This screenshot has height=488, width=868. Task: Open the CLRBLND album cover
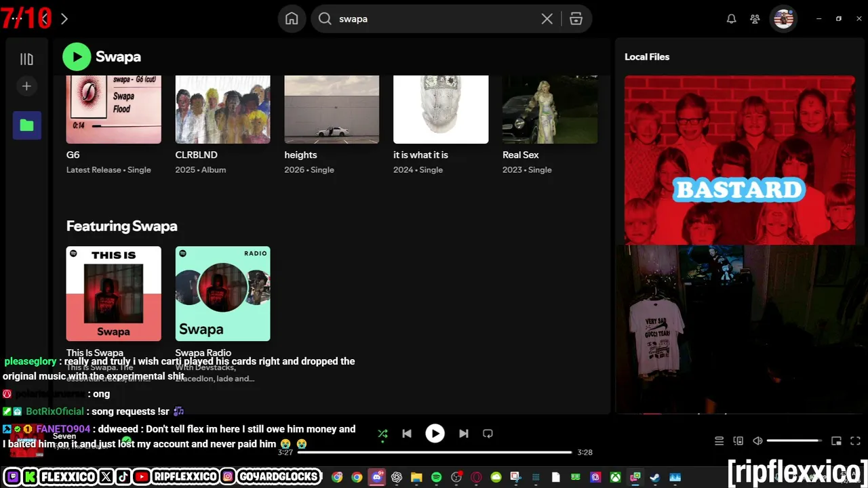pyautogui.click(x=222, y=109)
